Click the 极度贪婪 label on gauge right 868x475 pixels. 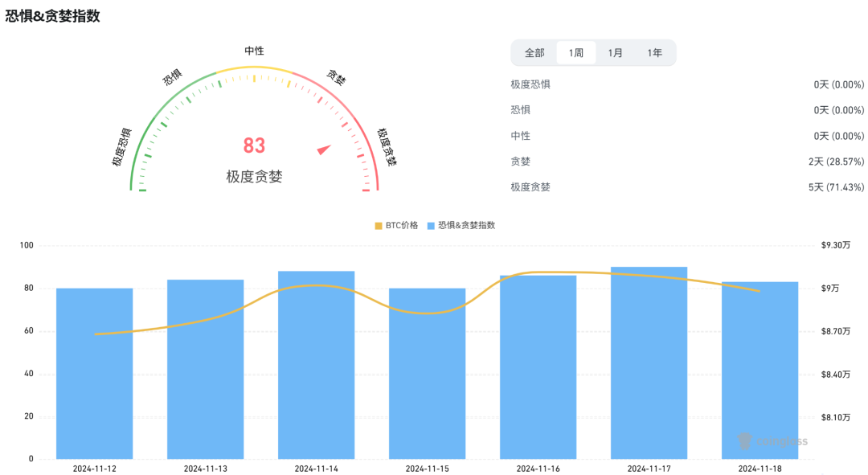tap(387, 147)
